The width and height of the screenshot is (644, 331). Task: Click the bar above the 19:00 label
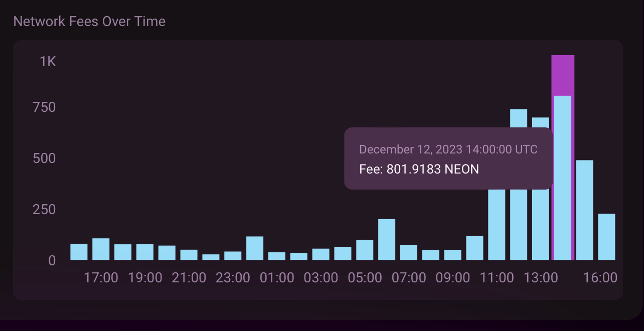(x=145, y=252)
